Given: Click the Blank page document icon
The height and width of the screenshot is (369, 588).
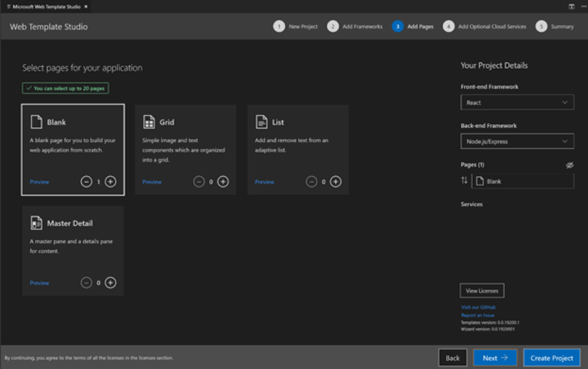Looking at the screenshot, I should coord(36,122).
